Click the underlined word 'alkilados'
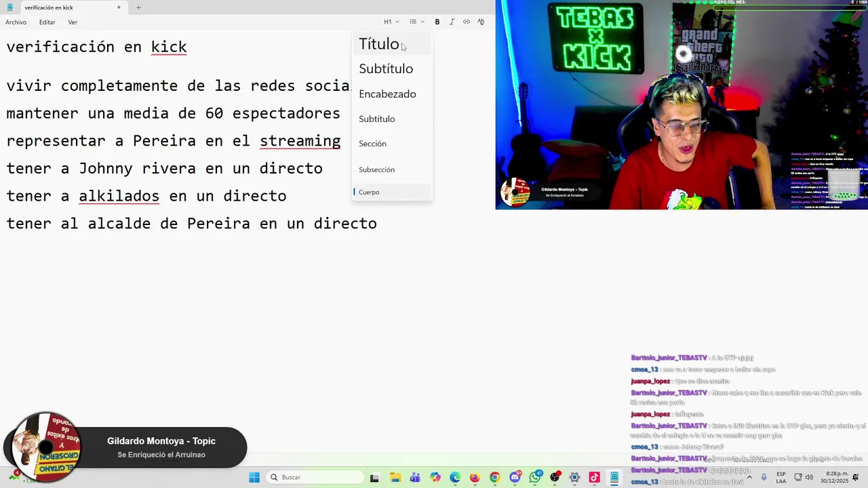The image size is (868, 488). coord(119,196)
